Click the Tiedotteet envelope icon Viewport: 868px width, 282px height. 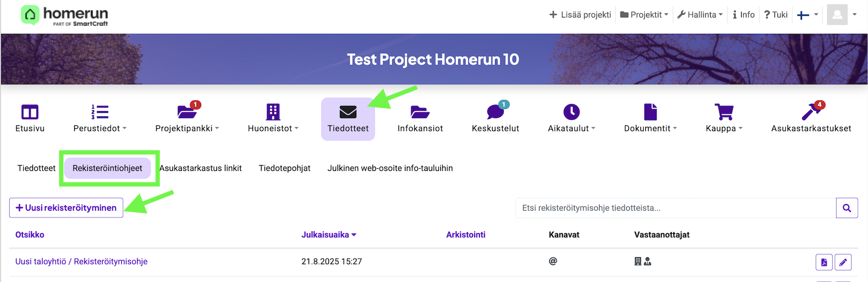[348, 112]
